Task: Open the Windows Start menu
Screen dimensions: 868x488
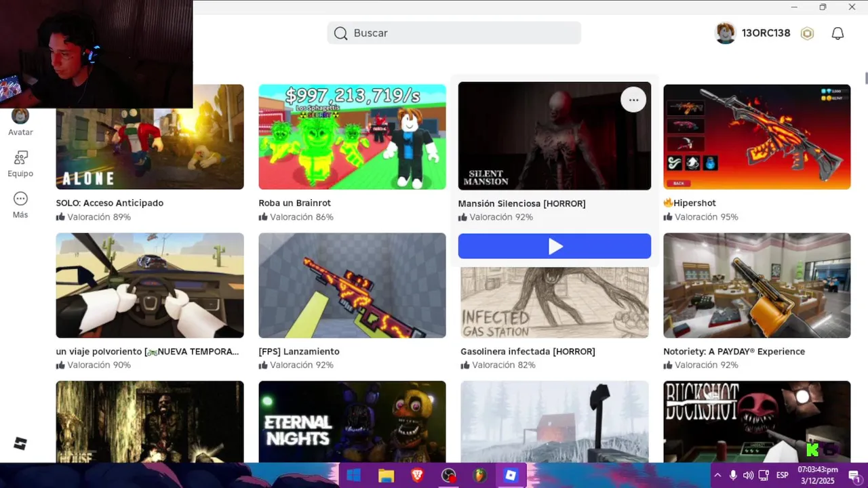Action: point(353,475)
